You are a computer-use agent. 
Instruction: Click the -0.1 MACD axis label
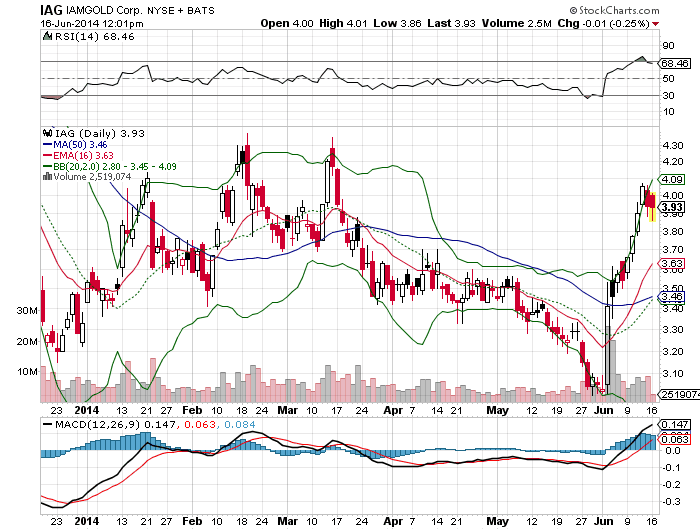click(x=671, y=467)
